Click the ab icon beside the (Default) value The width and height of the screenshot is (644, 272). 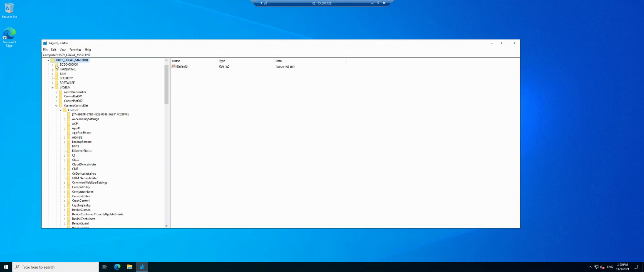pos(173,66)
